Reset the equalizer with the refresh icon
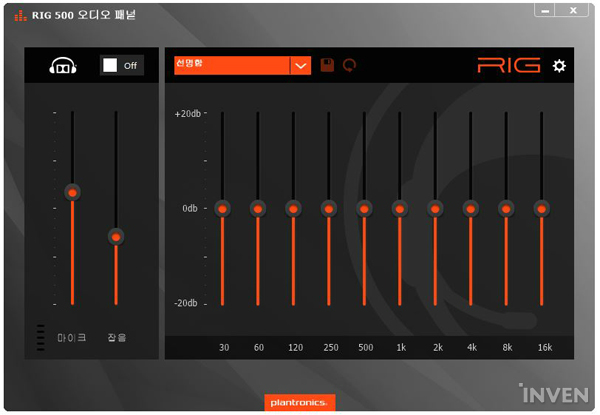Viewport: 600px width, 415px height. pos(349,65)
